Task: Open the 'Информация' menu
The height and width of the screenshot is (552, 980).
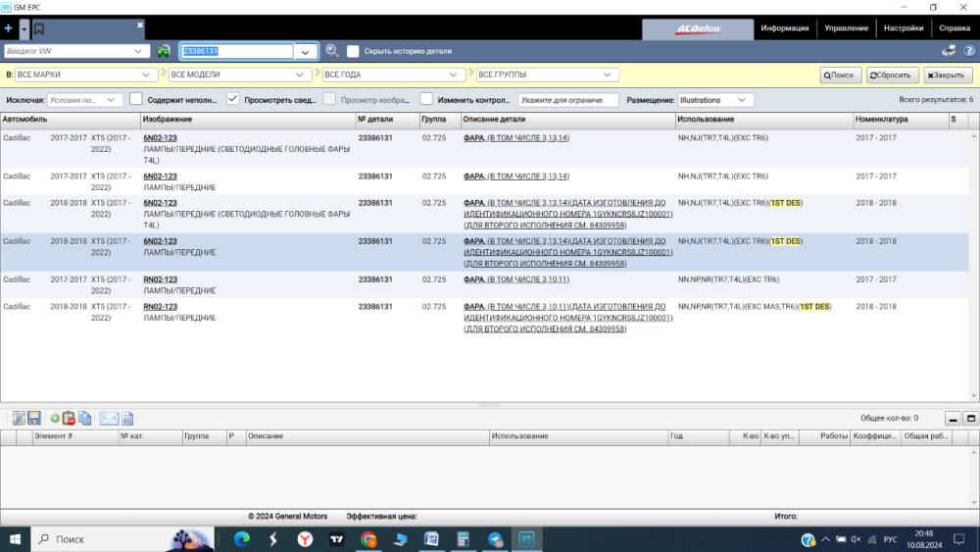Action: 785,28
